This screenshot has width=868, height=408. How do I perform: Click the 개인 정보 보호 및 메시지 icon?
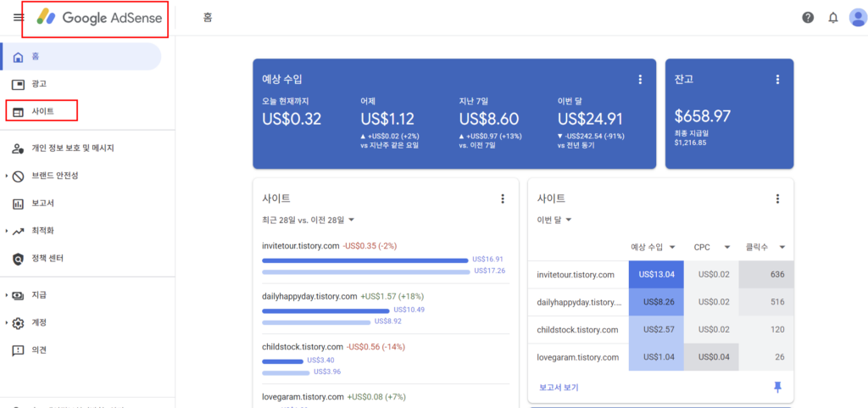coord(19,148)
